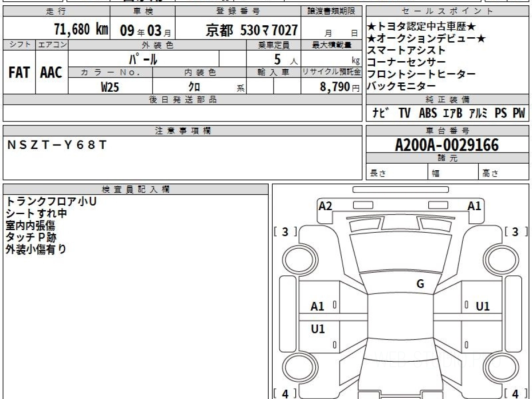The image size is (532, 399).
Task: Select the PW equipment label
Action: point(518,113)
